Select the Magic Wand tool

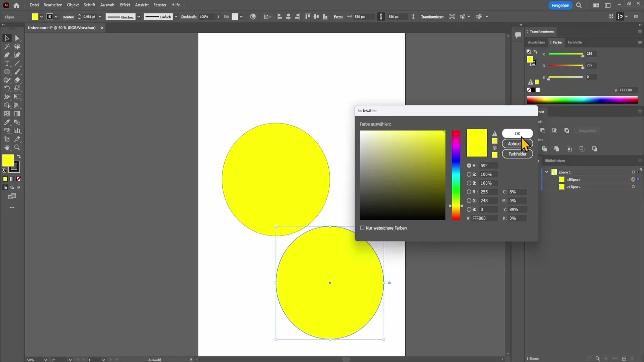7,47
